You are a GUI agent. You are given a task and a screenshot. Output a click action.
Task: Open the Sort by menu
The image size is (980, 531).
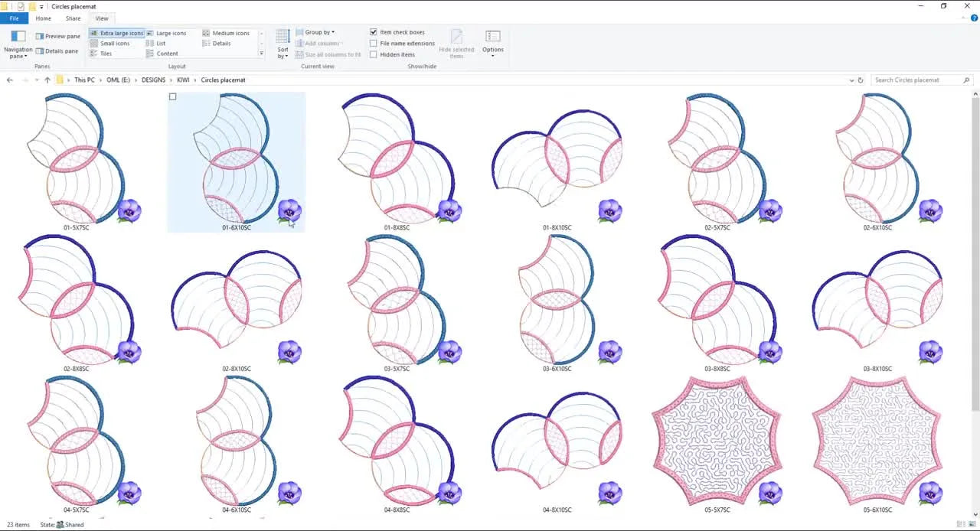pos(283,44)
